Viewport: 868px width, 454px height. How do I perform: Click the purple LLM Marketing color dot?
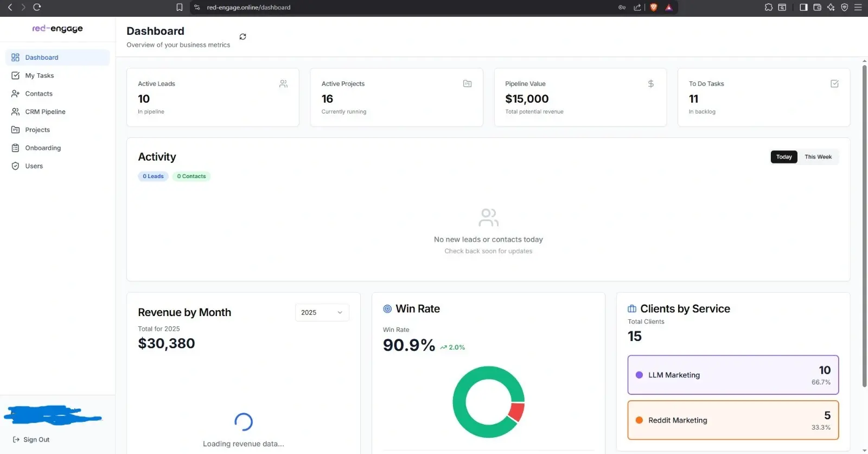pos(639,375)
